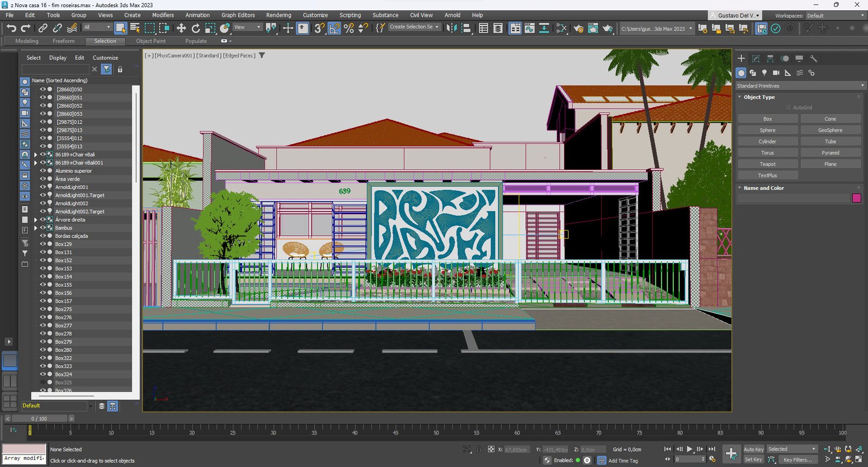
Task: Expand the Bambus group in explorer
Action: 36,228
